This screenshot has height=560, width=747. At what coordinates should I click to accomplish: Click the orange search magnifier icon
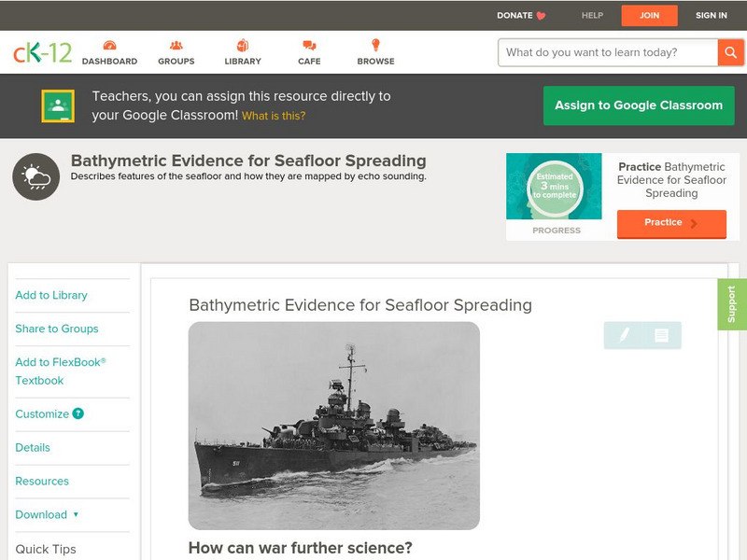click(732, 52)
